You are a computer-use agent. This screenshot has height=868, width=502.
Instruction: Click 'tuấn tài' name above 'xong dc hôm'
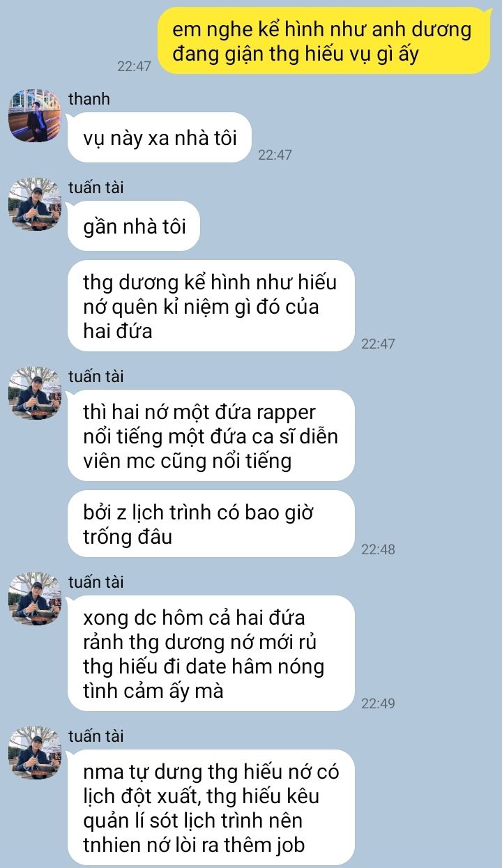pyautogui.click(x=96, y=581)
